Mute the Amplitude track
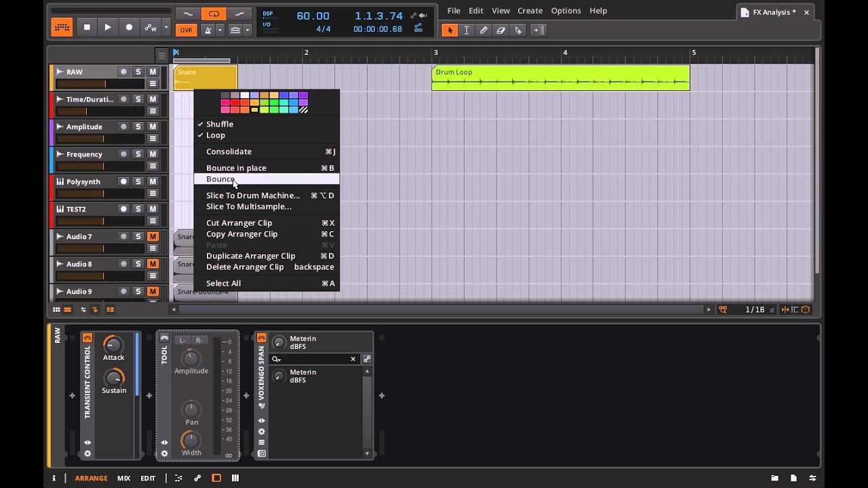Viewport: 868px width, 488px height. tap(153, 127)
